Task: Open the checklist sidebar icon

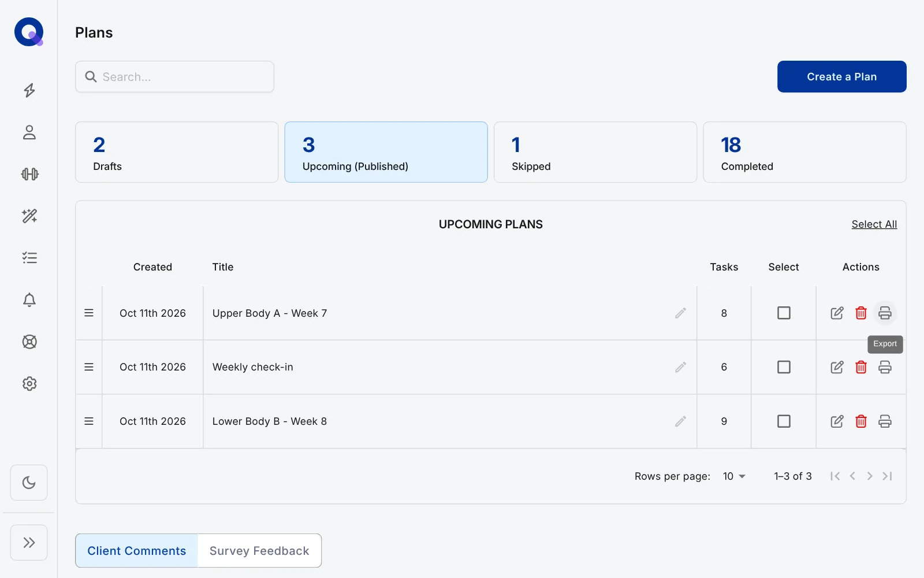Action: tap(29, 258)
